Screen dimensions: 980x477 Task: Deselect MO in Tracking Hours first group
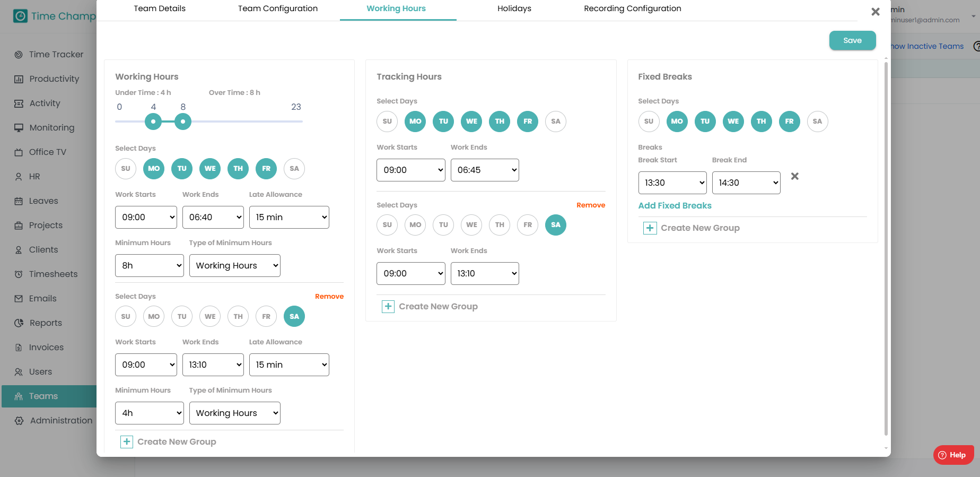point(415,122)
